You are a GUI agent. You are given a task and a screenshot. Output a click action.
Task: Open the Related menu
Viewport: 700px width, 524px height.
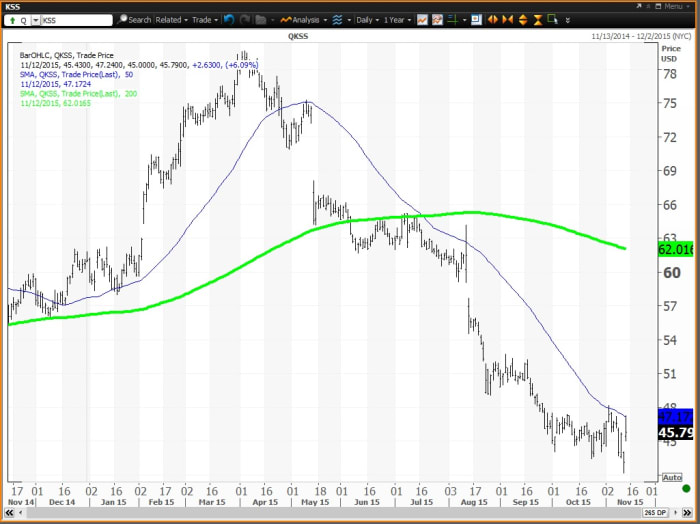(171, 19)
